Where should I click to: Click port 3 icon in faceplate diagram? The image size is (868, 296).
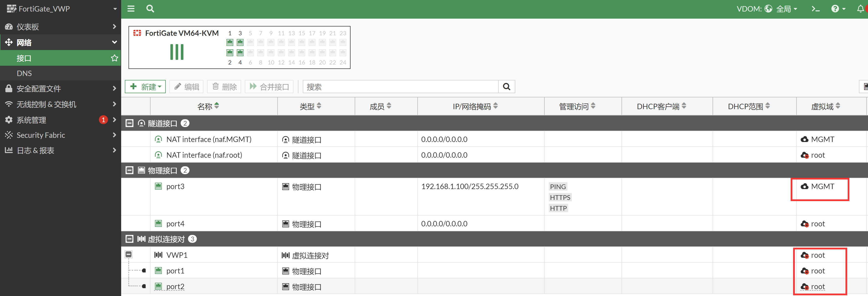click(x=240, y=42)
